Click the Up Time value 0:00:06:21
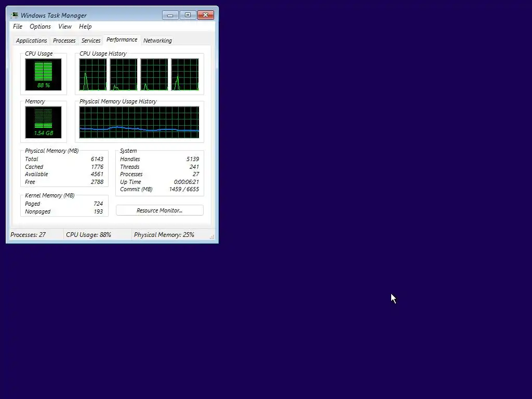This screenshot has width=532, height=399. coord(187,182)
